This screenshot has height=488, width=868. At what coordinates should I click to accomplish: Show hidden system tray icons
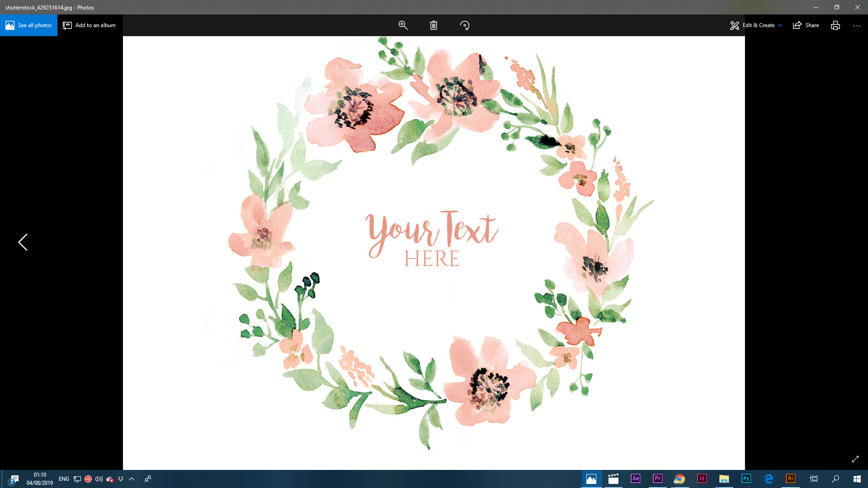[x=132, y=479]
